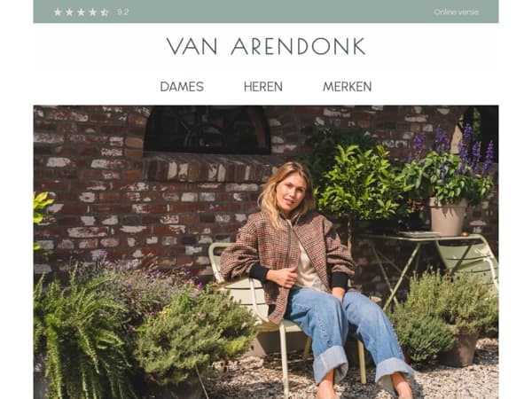Click the 9.2 review score
Viewport: 532px width, 399px height.
[x=123, y=12]
